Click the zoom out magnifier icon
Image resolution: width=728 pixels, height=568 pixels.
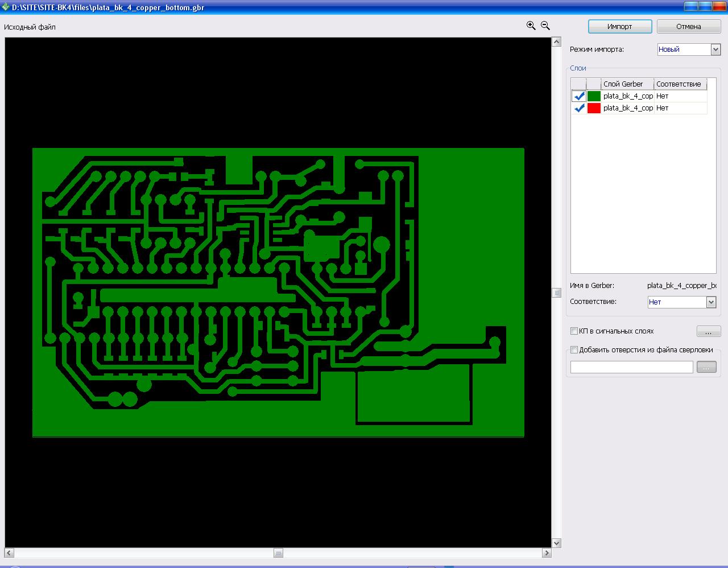tap(545, 26)
